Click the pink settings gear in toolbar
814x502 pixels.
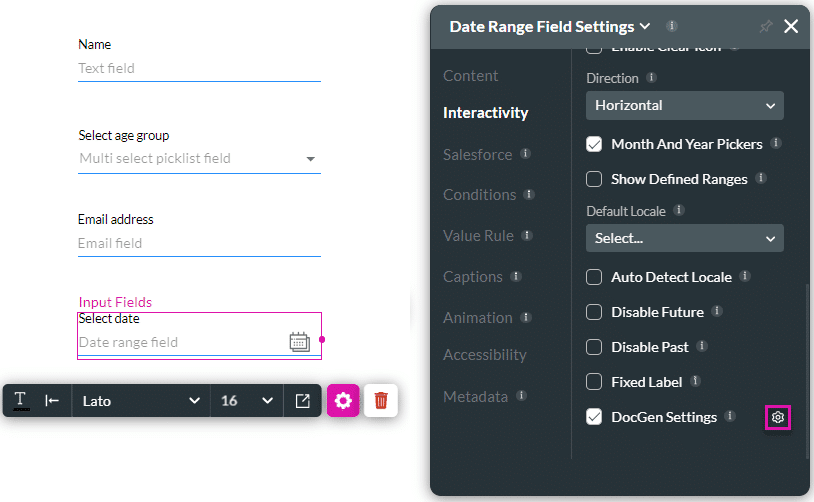click(x=343, y=401)
